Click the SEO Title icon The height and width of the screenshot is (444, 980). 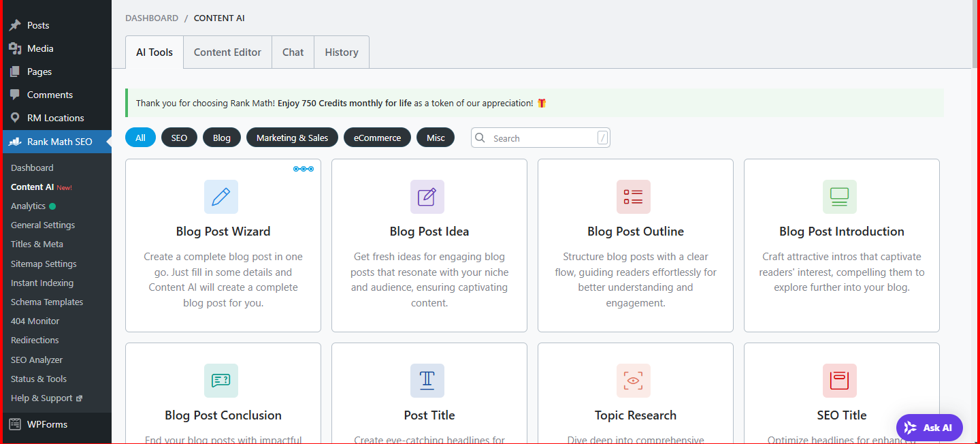tap(840, 381)
